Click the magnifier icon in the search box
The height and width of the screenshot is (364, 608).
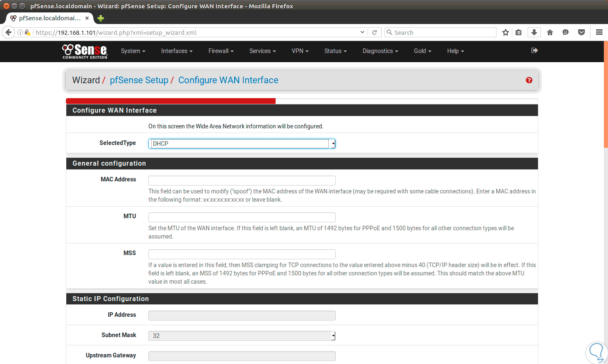coord(389,32)
